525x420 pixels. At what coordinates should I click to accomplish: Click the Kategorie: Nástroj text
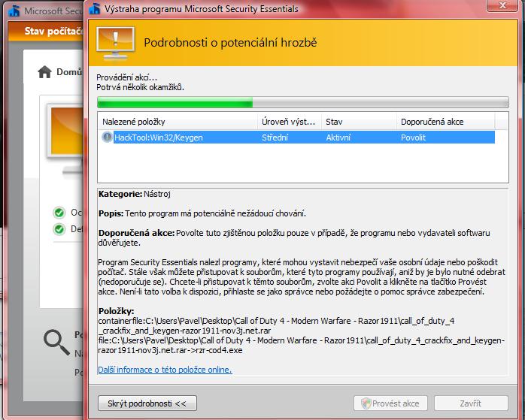pos(135,194)
